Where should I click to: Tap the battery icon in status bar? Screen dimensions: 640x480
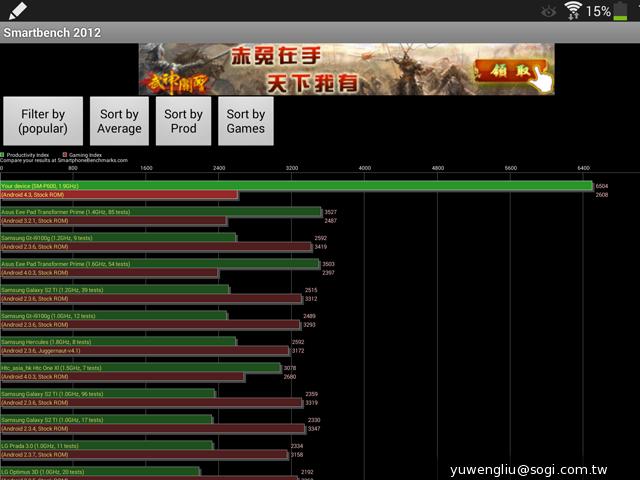coord(621,11)
